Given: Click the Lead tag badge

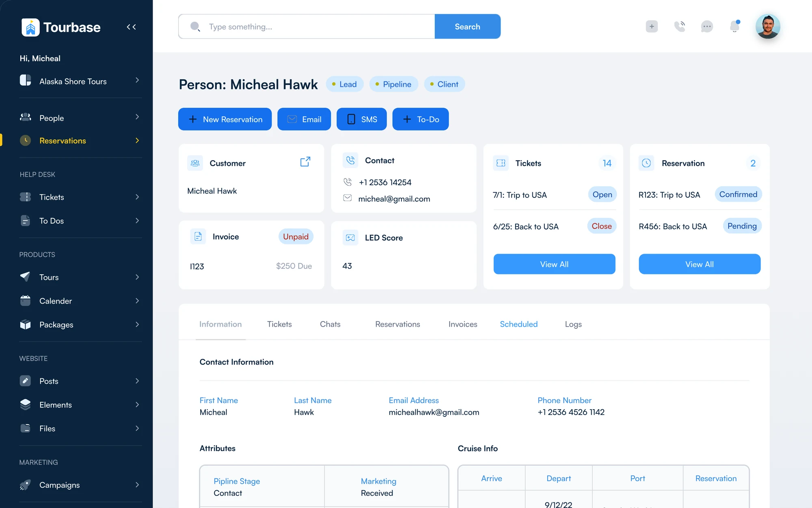Looking at the screenshot, I should (x=344, y=84).
